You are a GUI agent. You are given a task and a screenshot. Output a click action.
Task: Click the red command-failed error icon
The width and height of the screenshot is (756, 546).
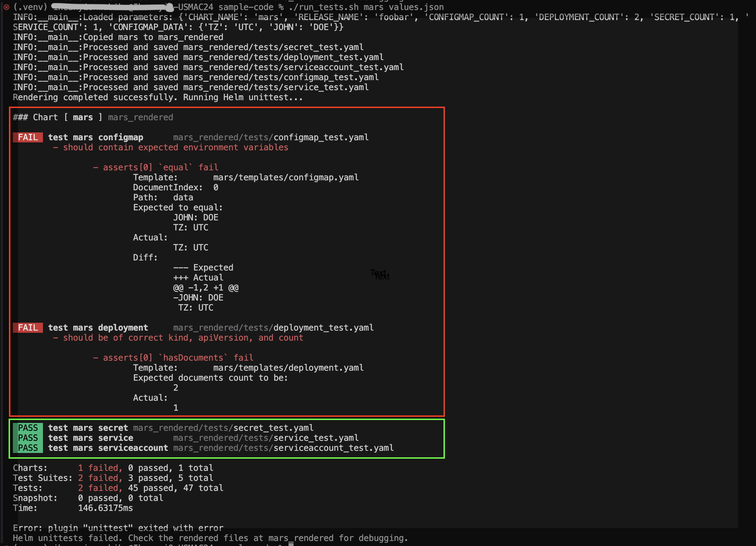6,7
